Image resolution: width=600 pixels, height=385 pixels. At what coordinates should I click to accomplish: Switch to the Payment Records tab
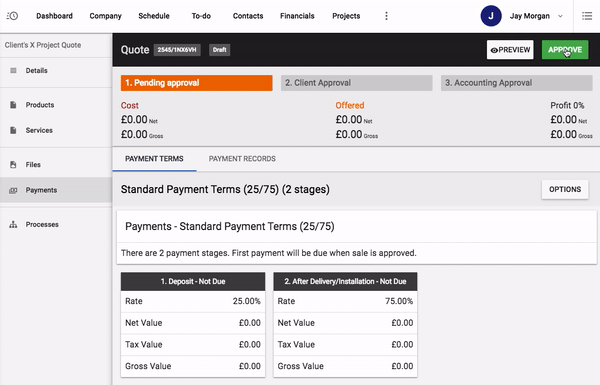click(242, 158)
